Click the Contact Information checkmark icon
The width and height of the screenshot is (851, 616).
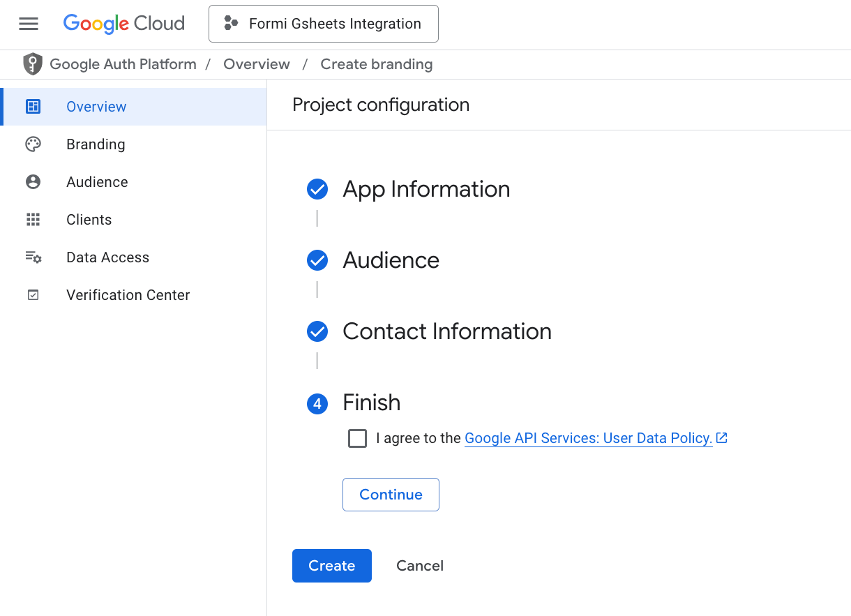pos(317,331)
